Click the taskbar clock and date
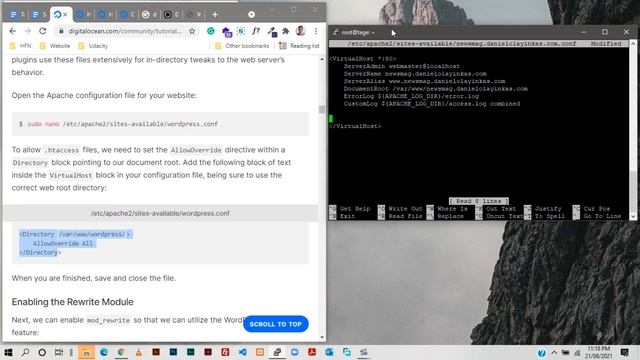This screenshot has width=640, height=360. pyautogui.click(x=599, y=353)
